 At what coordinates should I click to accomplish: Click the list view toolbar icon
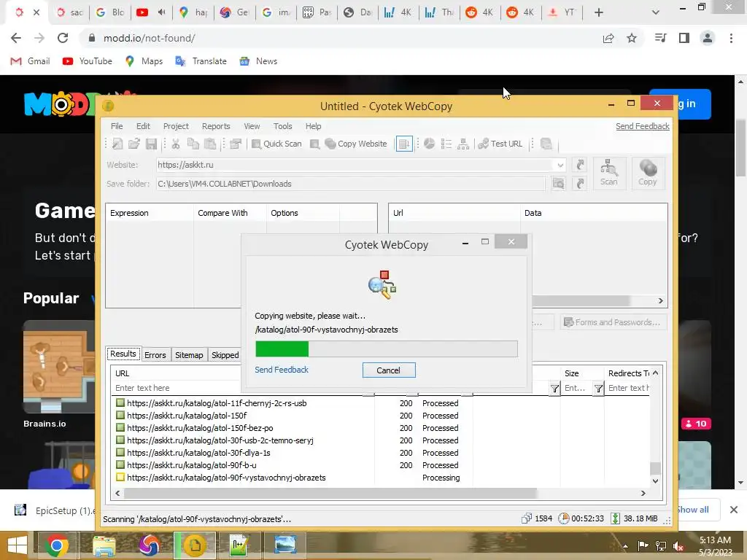[446, 144]
